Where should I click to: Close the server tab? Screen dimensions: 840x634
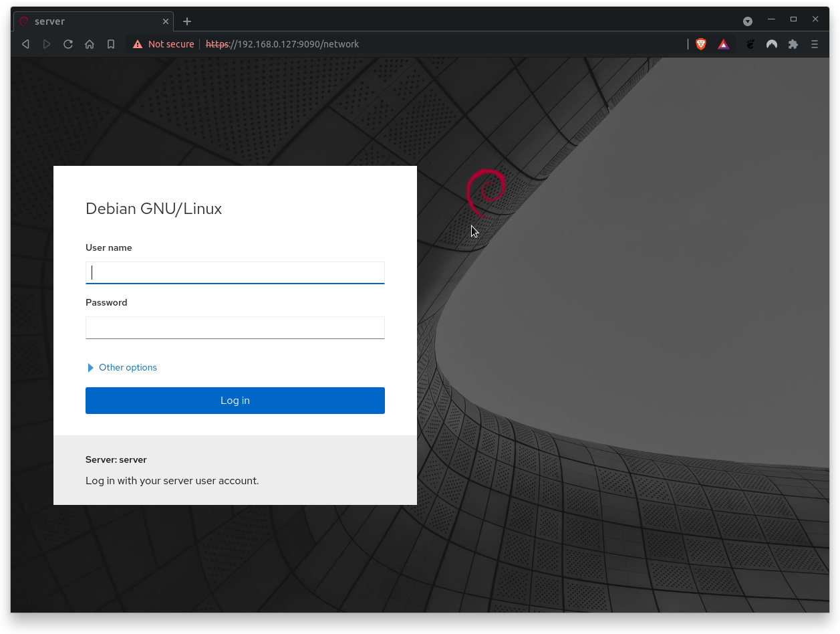[166, 21]
